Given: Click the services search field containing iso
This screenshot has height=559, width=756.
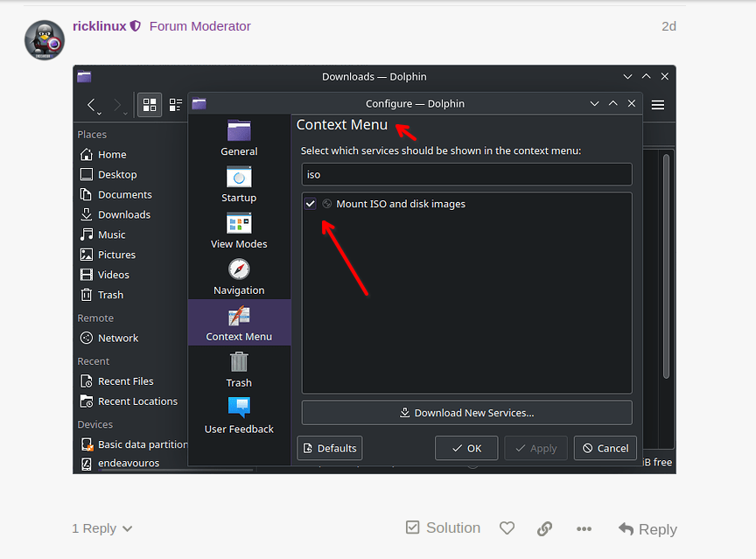Looking at the screenshot, I should [466, 174].
